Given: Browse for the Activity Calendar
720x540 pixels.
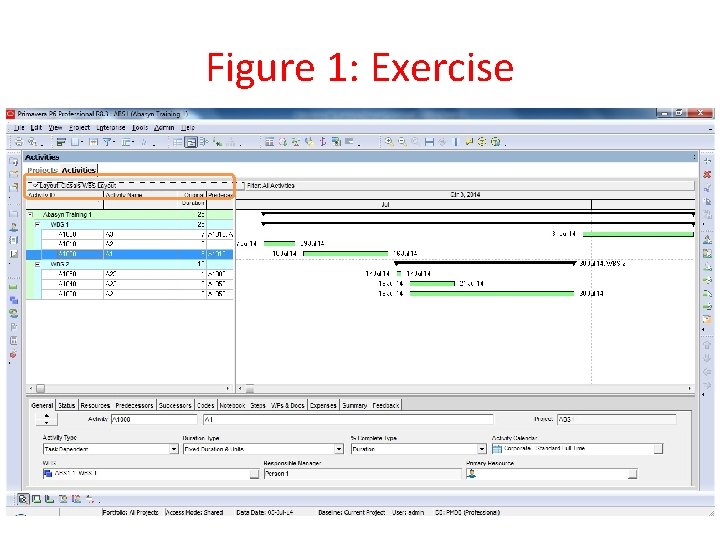Looking at the screenshot, I should coord(658,449).
